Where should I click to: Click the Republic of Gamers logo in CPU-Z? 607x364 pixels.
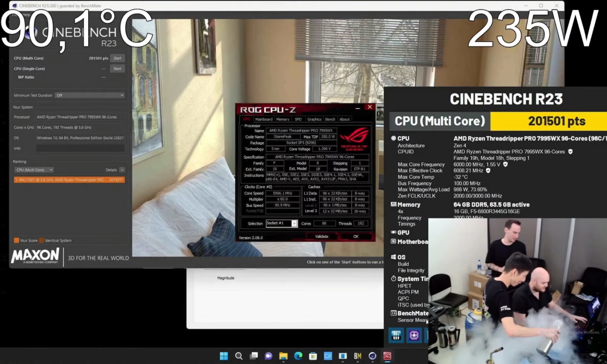click(x=354, y=139)
